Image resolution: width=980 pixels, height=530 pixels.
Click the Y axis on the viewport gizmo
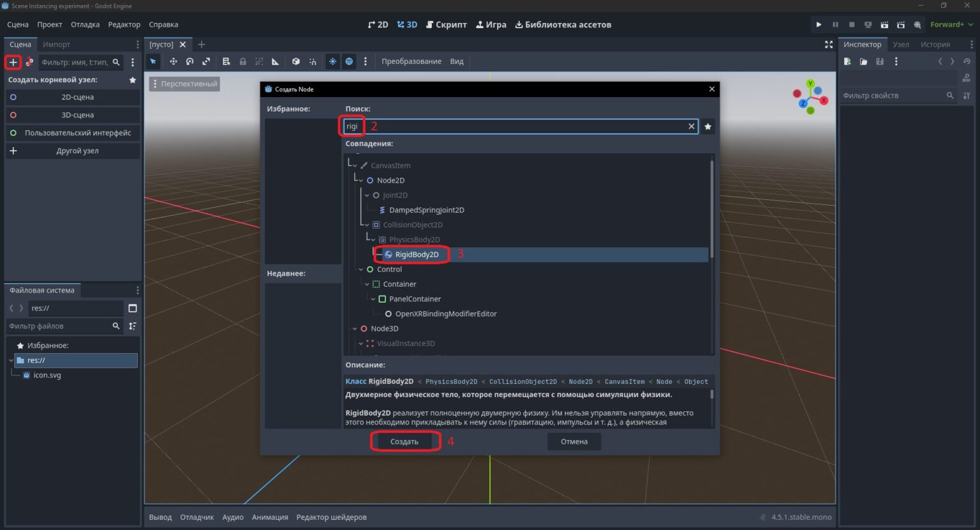click(x=810, y=84)
